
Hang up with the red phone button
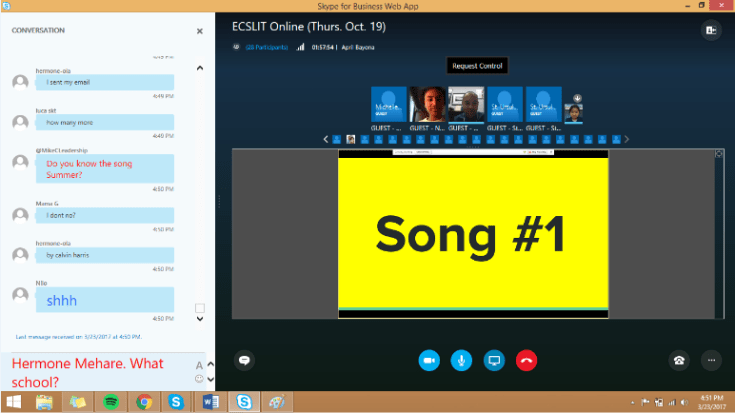point(526,360)
